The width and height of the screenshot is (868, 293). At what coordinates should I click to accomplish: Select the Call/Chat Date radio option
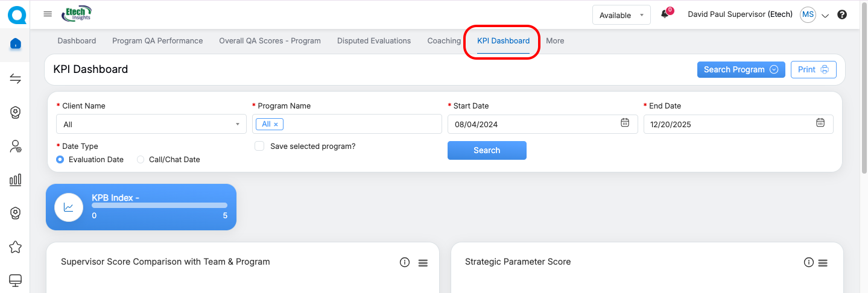click(x=141, y=160)
